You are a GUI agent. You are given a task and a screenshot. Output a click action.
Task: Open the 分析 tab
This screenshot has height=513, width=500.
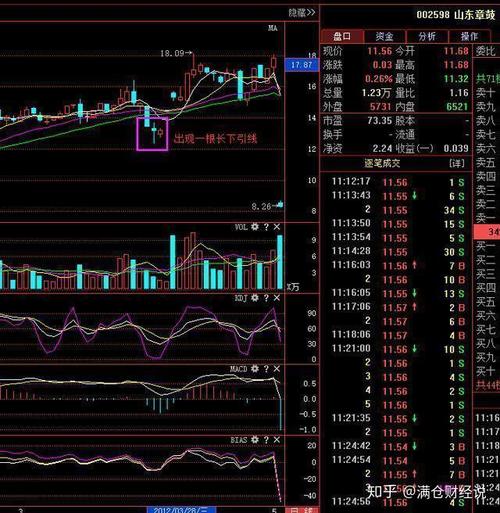427,36
